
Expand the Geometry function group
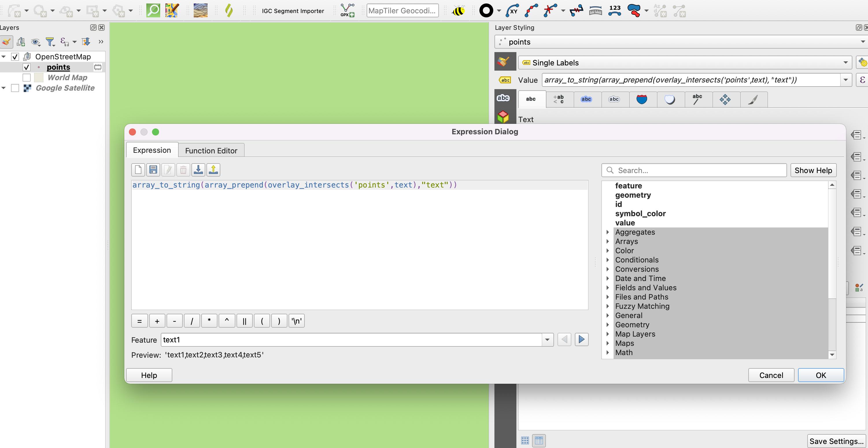[607, 324]
